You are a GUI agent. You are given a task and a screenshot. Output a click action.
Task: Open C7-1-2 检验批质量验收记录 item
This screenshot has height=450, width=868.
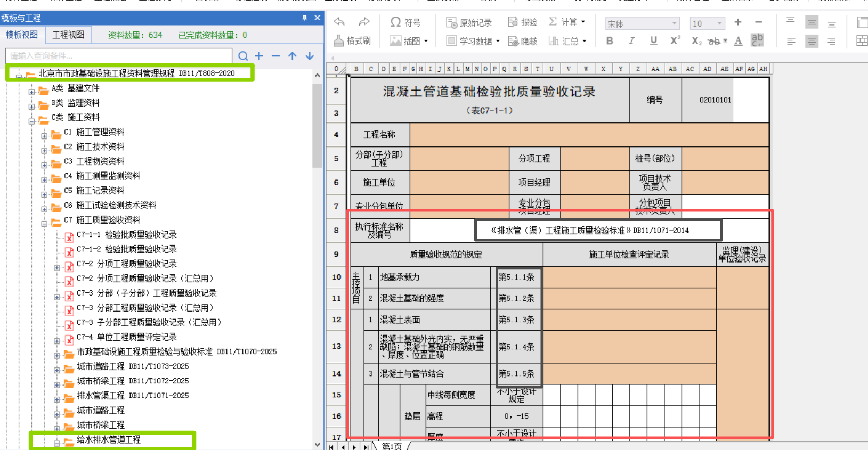[126, 249]
